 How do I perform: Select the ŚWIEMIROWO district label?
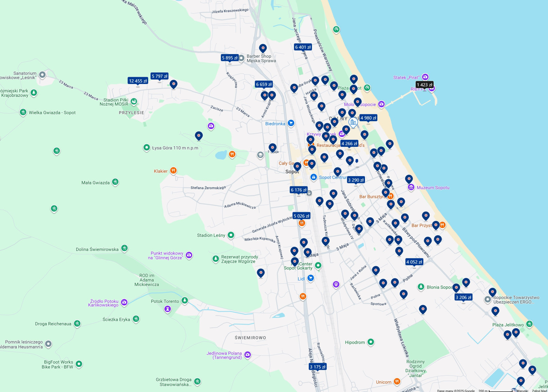(250, 338)
